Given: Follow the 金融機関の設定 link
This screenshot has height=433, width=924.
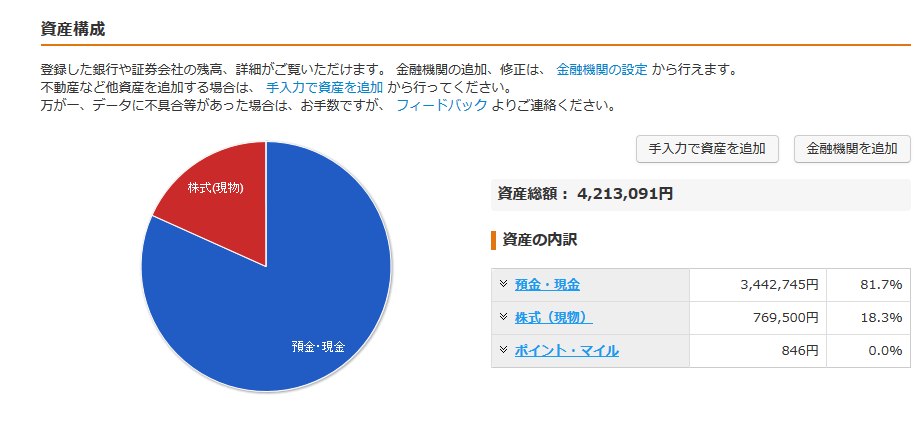Looking at the screenshot, I should point(602,70).
